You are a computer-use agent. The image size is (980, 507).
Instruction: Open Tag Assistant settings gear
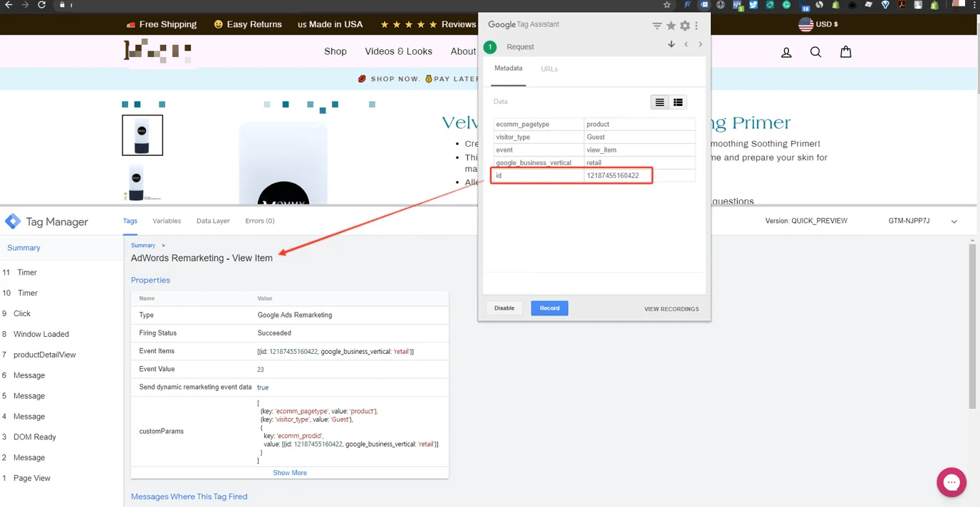click(x=684, y=25)
